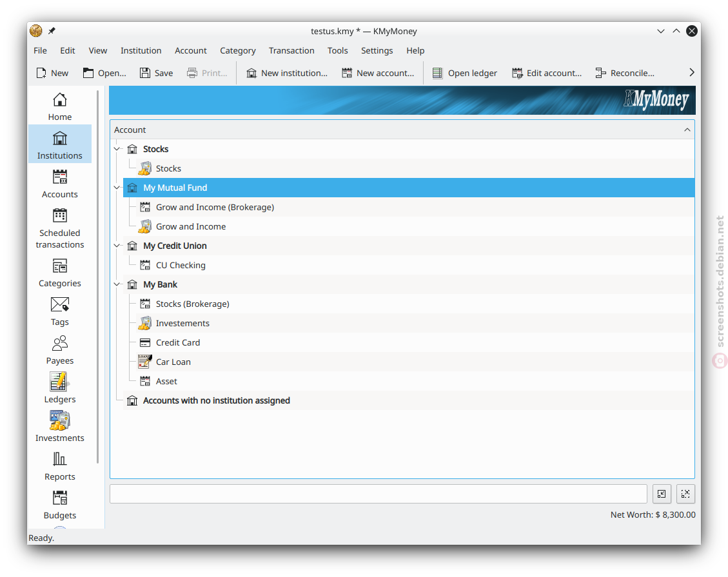Open the View menu
This screenshot has width=728, height=577.
pos(98,50)
